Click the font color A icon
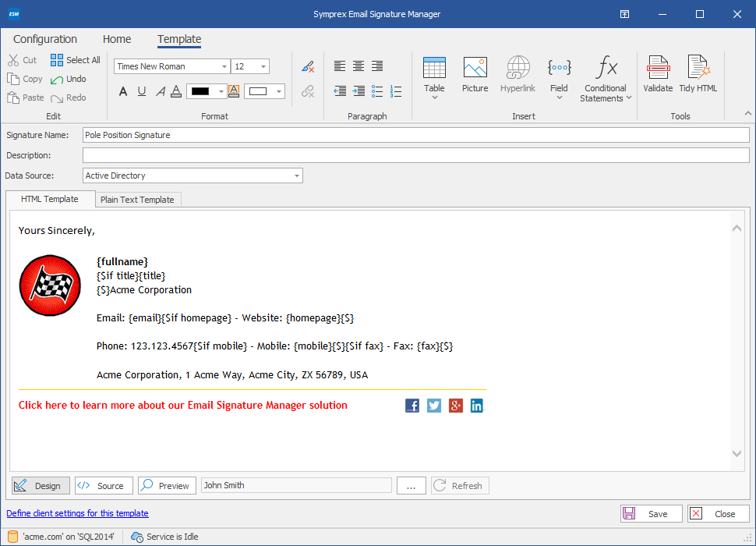The image size is (756, 546). pyautogui.click(x=176, y=91)
